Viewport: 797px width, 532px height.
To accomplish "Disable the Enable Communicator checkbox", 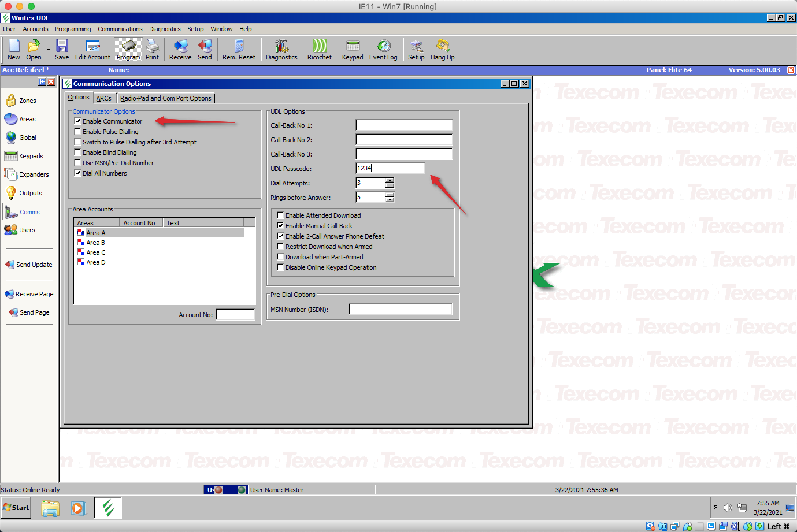I will [77, 121].
